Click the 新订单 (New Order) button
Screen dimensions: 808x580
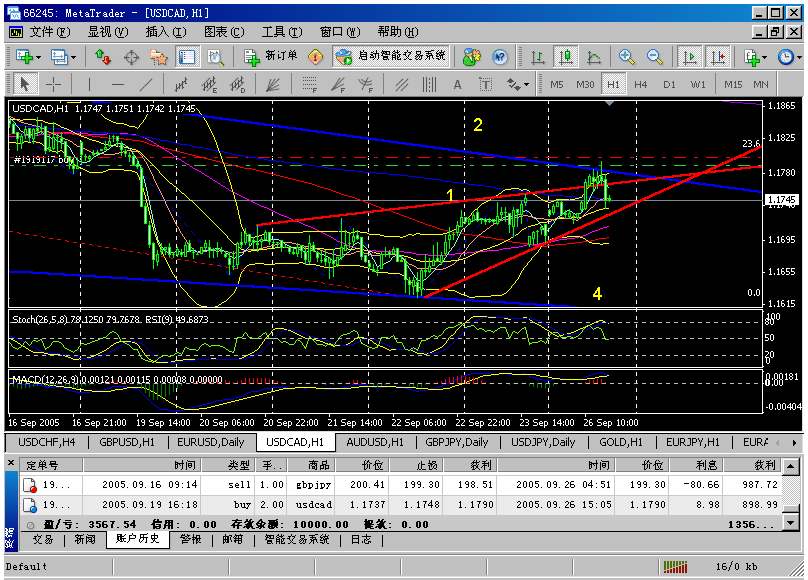point(271,57)
